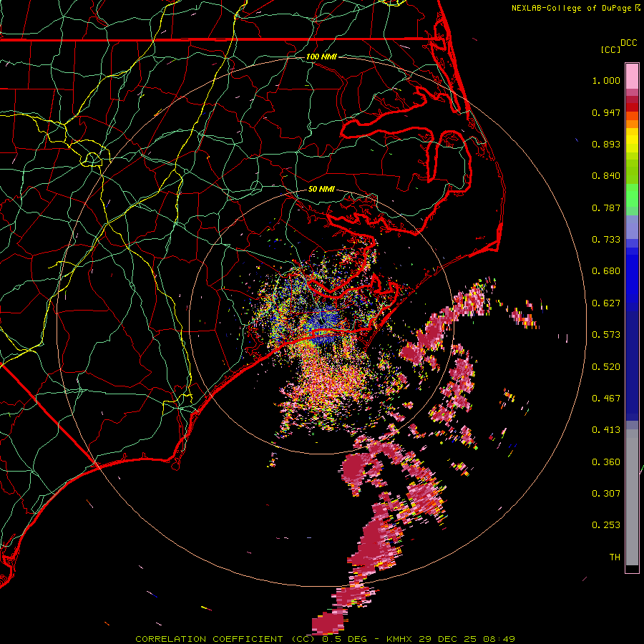Select the 0.893 scale value
644x644 pixels.
pyautogui.click(x=606, y=144)
